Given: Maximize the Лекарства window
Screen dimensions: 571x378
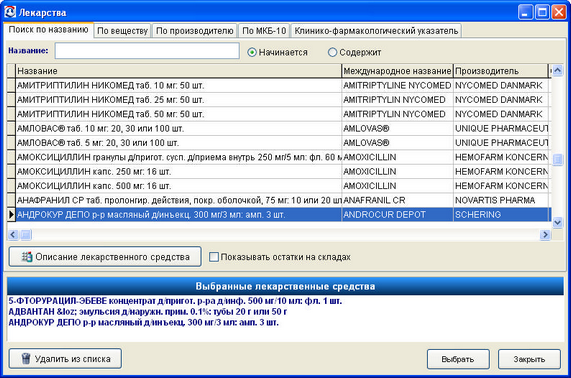Looking at the screenshot, I should 542,12.
